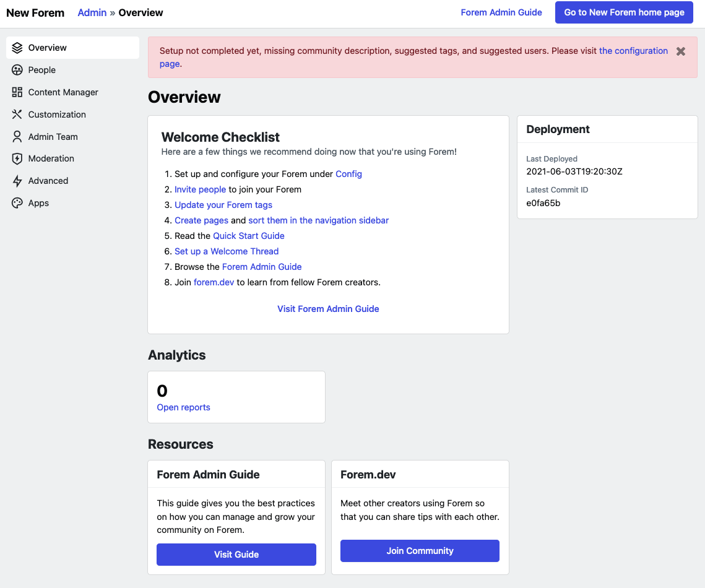Open the People sidebar section

(x=73, y=70)
